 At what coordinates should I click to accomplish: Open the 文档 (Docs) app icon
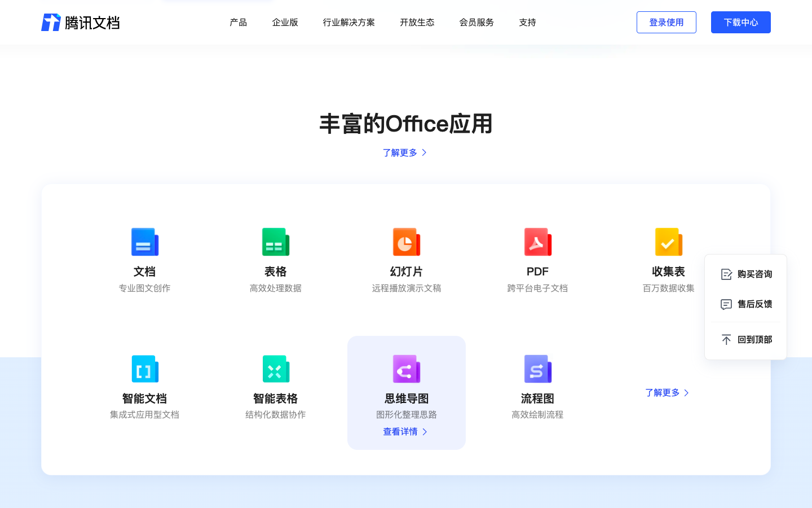pos(145,242)
